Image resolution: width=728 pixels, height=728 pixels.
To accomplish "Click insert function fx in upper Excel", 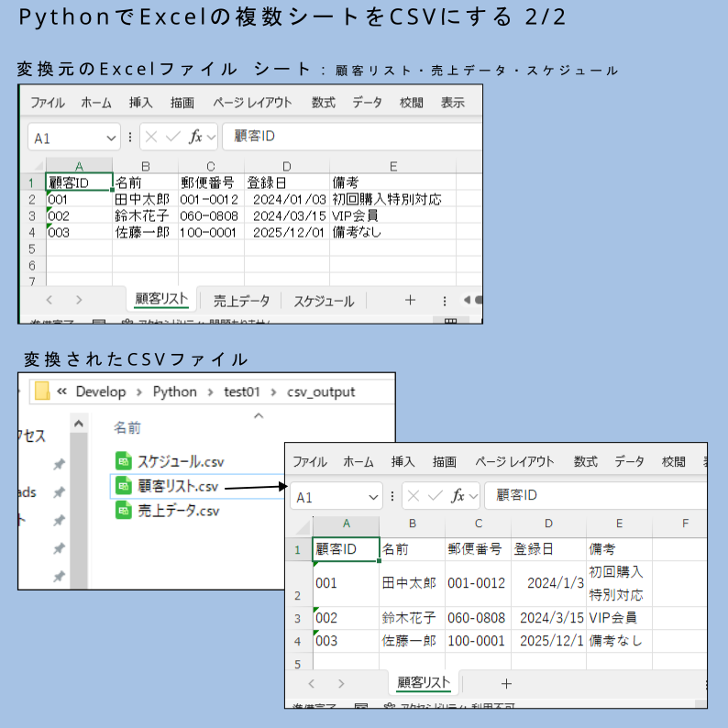I will tap(195, 137).
